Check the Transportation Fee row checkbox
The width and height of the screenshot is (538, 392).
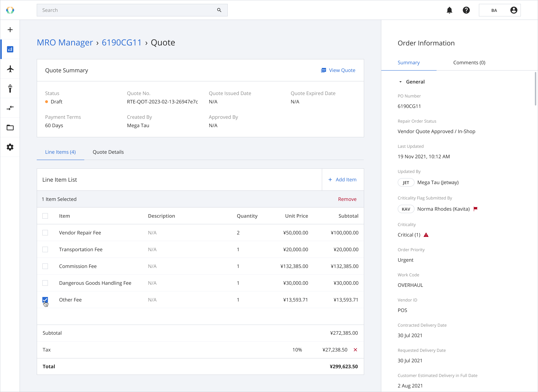click(x=45, y=249)
